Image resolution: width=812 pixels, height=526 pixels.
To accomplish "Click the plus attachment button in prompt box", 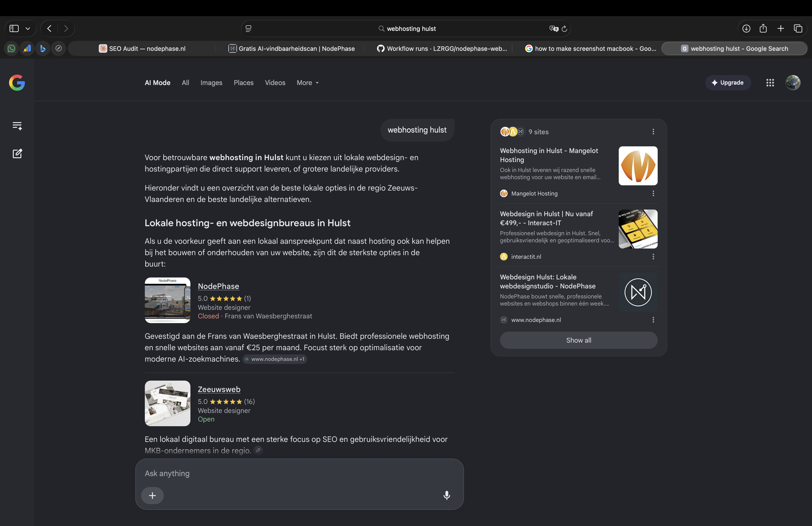I will click(x=152, y=495).
